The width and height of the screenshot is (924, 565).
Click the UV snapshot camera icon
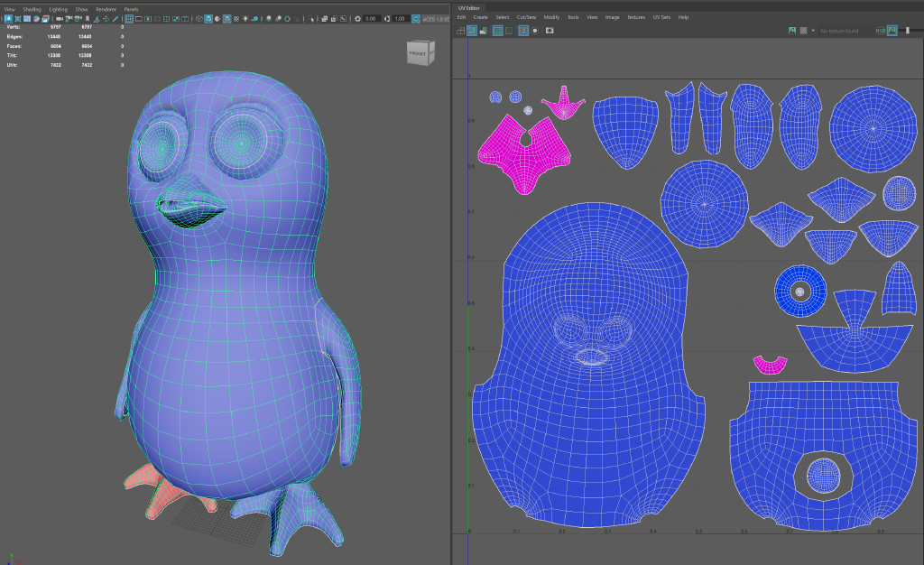[550, 30]
